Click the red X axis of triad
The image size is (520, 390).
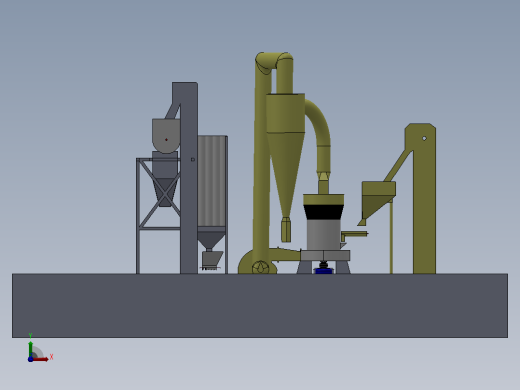(41, 359)
